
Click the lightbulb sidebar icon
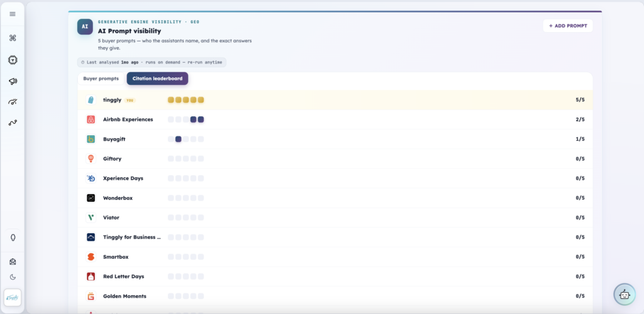click(x=13, y=238)
